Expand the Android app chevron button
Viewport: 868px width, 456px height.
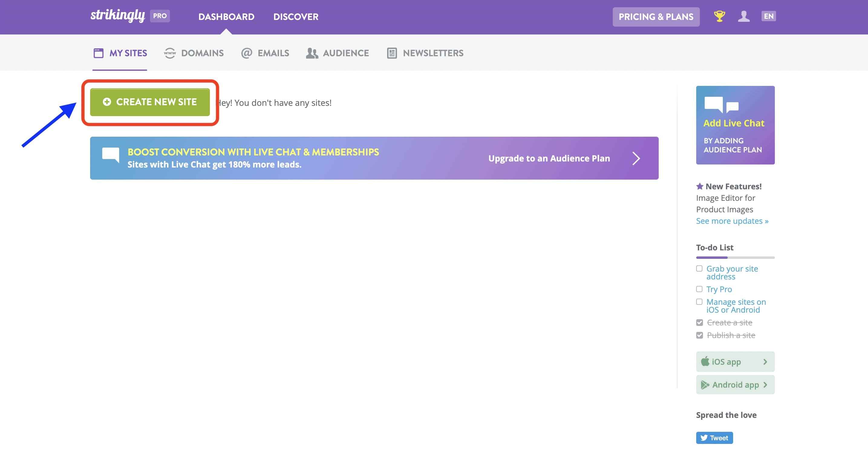(765, 385)
